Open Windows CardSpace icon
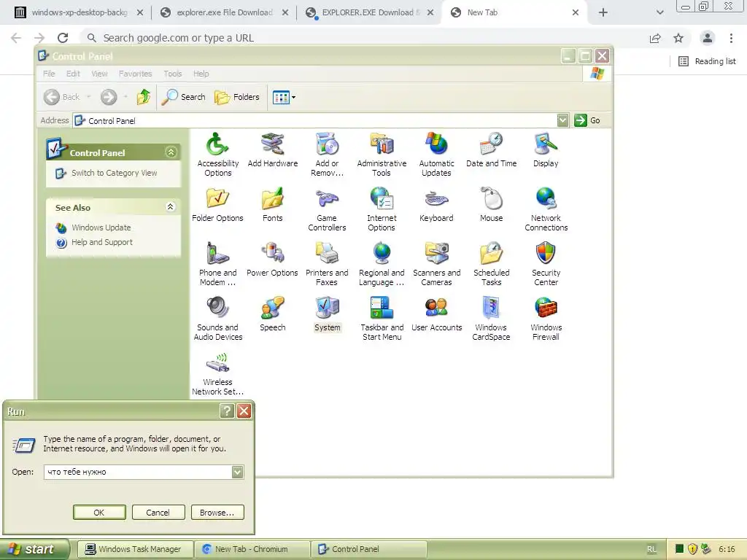 491,319
